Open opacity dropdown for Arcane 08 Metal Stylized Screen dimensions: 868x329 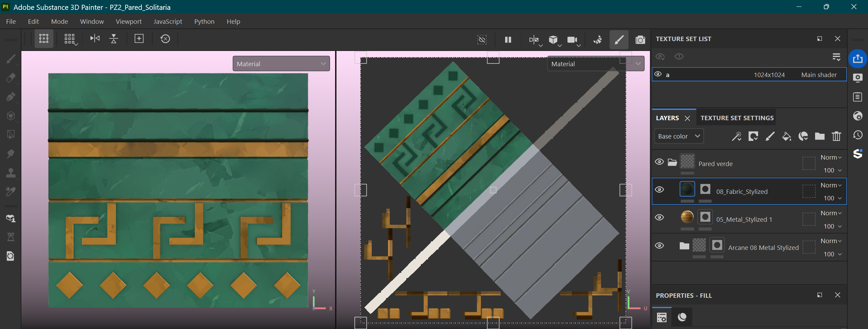833,254
